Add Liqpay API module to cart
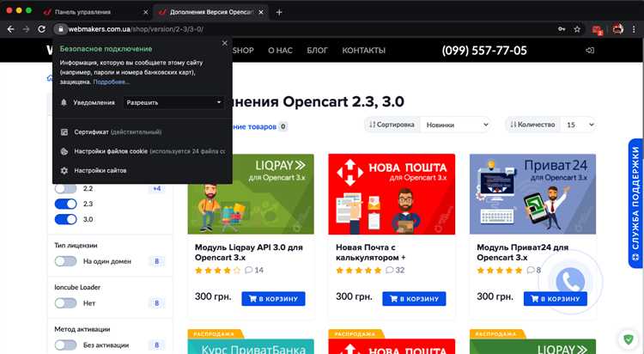 (273, 299)
